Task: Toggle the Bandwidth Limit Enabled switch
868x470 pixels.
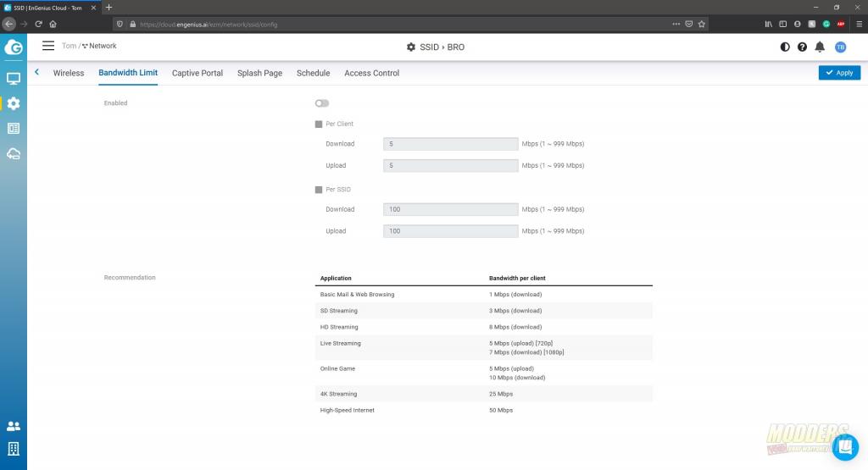Action: coord(321,103)
